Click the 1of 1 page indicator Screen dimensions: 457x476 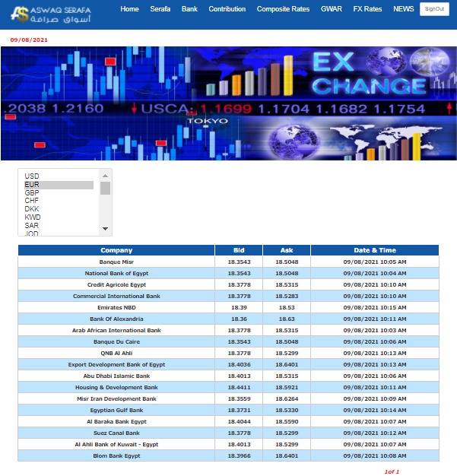(x=392, y=471)
